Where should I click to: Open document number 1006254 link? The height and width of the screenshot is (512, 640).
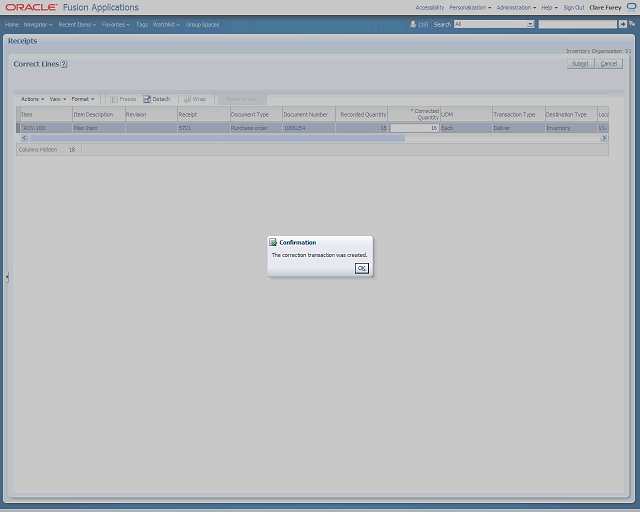click(294, 128)
